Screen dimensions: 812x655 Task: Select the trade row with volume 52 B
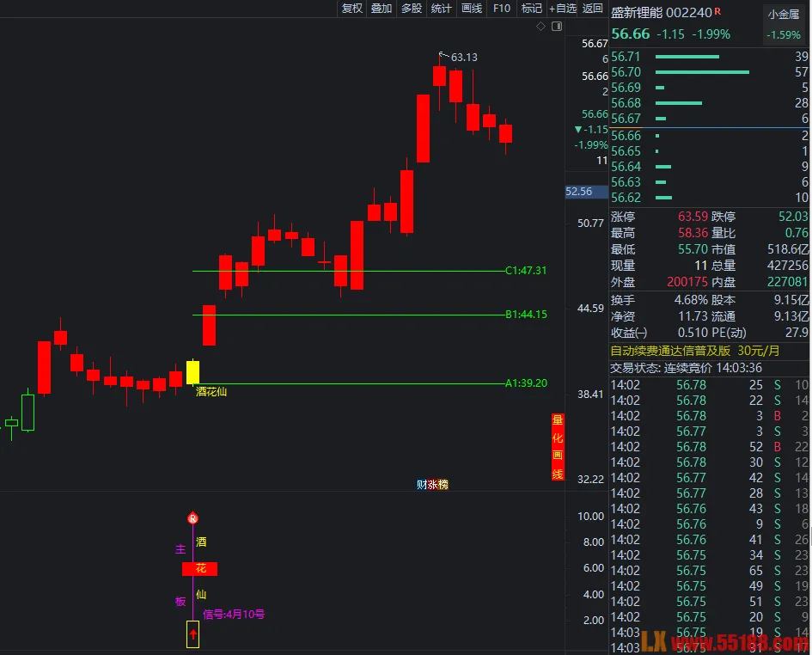[x=710, y=447]
